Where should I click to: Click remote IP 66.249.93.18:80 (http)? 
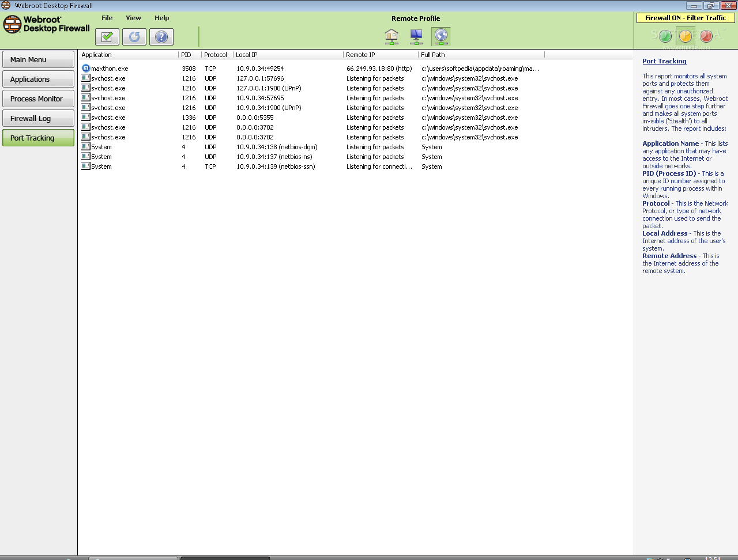pyautogui.click(x=379, y=69)
